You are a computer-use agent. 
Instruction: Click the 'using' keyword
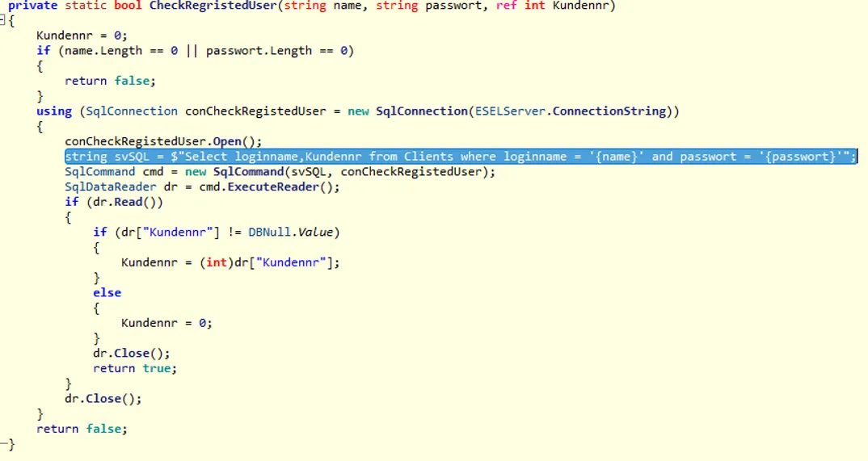[53, 111]
